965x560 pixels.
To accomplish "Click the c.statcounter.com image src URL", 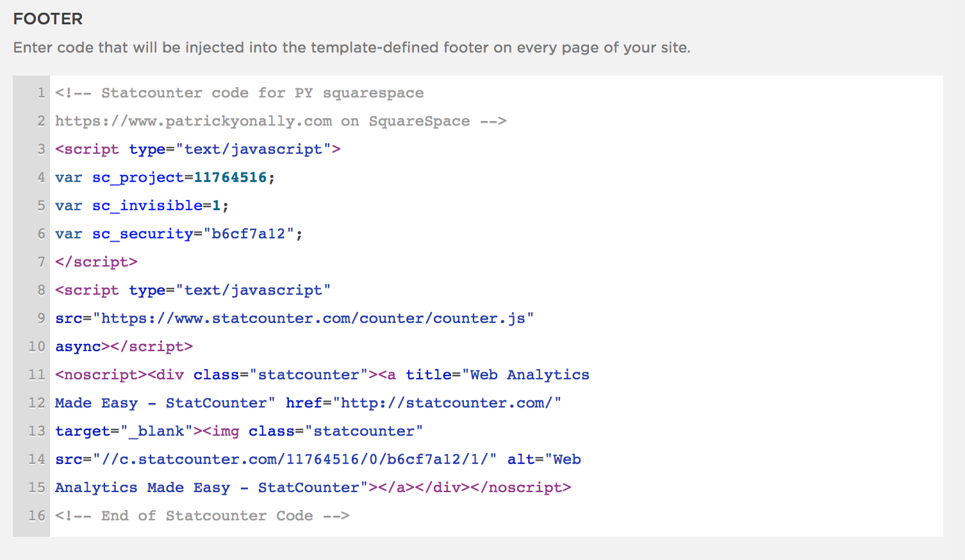I will [x=295, y=459].
